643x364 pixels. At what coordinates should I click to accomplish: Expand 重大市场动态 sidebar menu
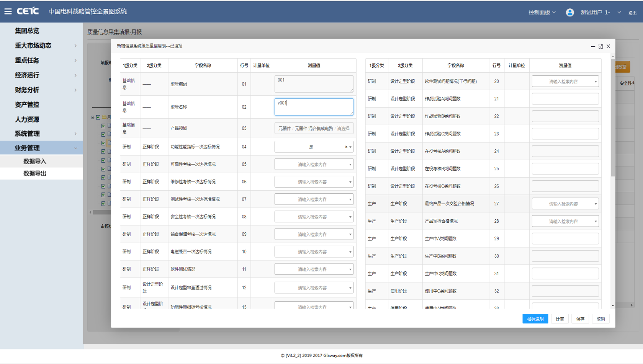click(x=41, y=46)
